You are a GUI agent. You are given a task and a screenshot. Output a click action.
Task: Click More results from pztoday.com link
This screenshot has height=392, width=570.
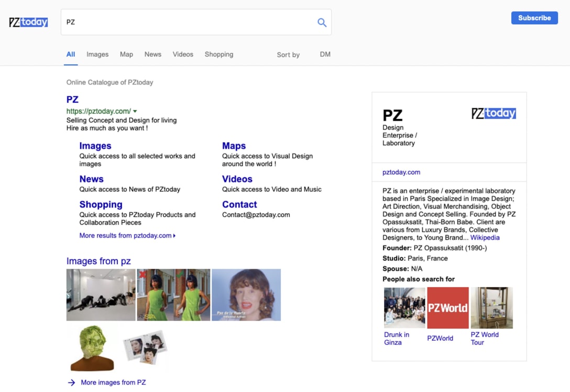125,236
